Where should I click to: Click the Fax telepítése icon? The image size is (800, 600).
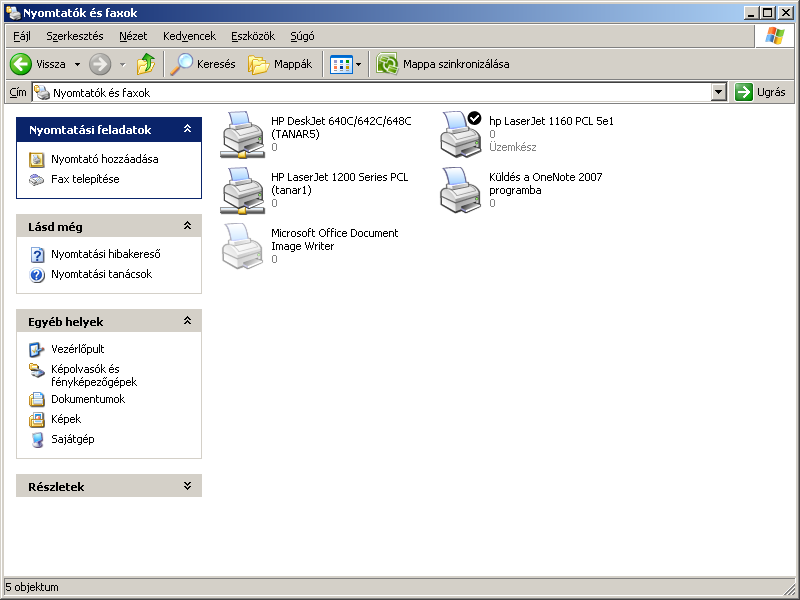[x=36, y=180]
